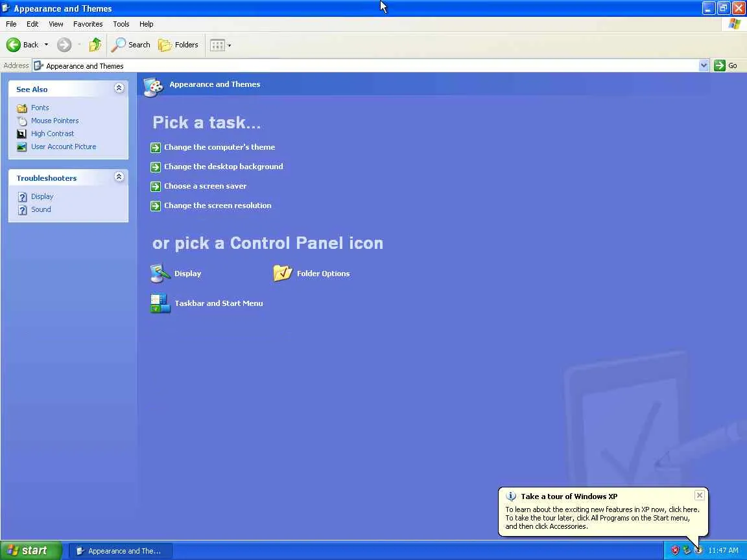Open the Folder Options icon
This screenshot has width=747, height=560.
(283, 274)
